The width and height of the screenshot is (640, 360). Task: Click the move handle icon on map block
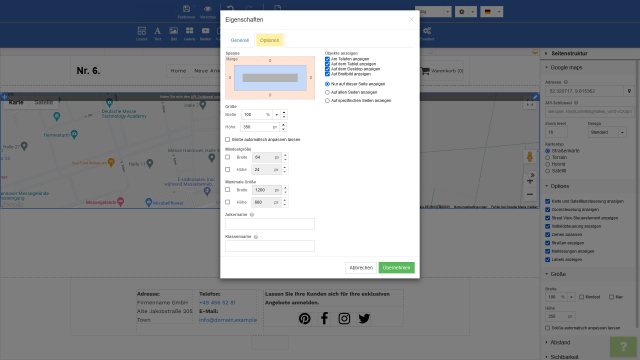(4, 97)
